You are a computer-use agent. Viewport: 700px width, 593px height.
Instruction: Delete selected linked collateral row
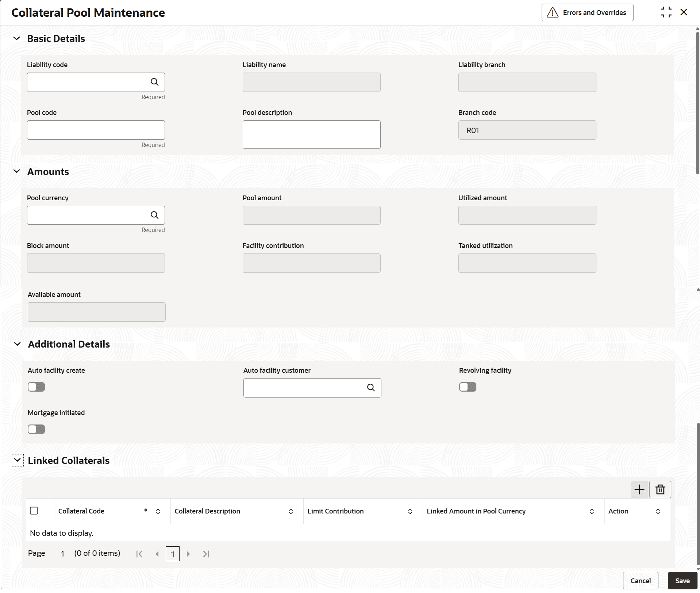660,489
